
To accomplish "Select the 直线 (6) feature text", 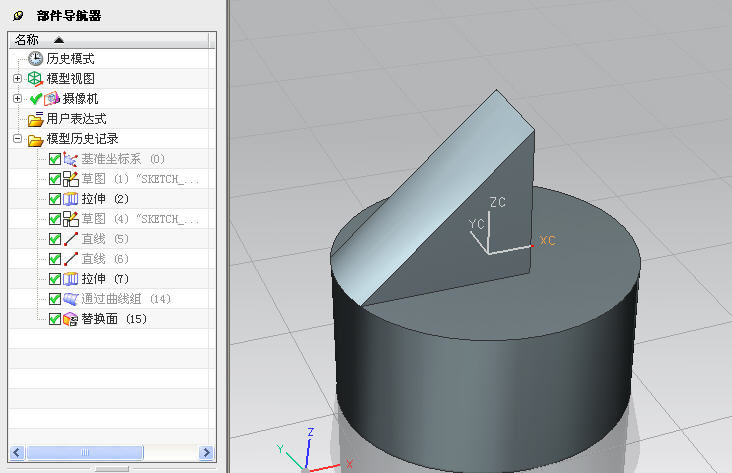I will coord(105,259).
